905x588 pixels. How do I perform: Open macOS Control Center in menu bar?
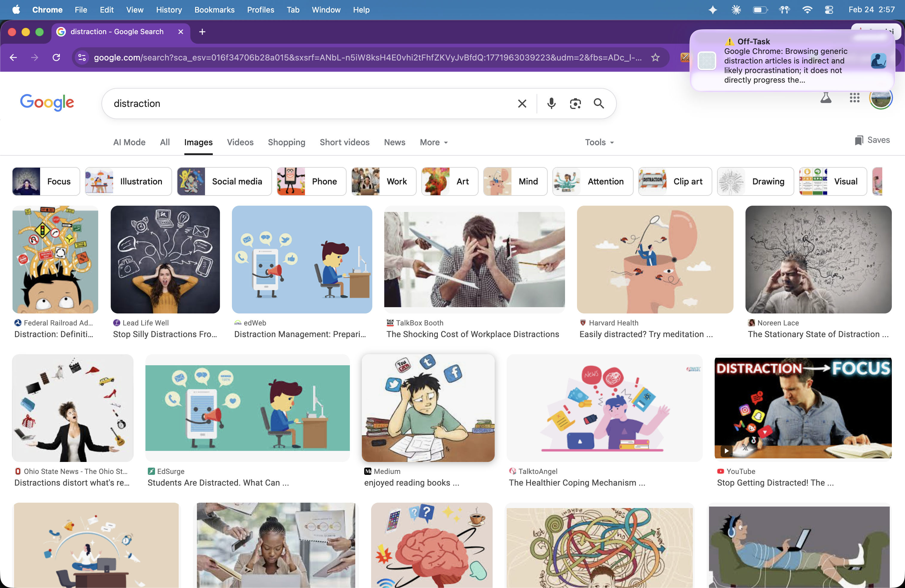click(x=829, y=10)
